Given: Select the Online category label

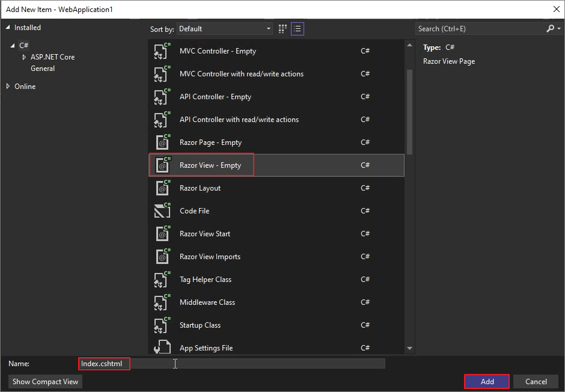Looking at the screenshot, I should pos(25,87).
